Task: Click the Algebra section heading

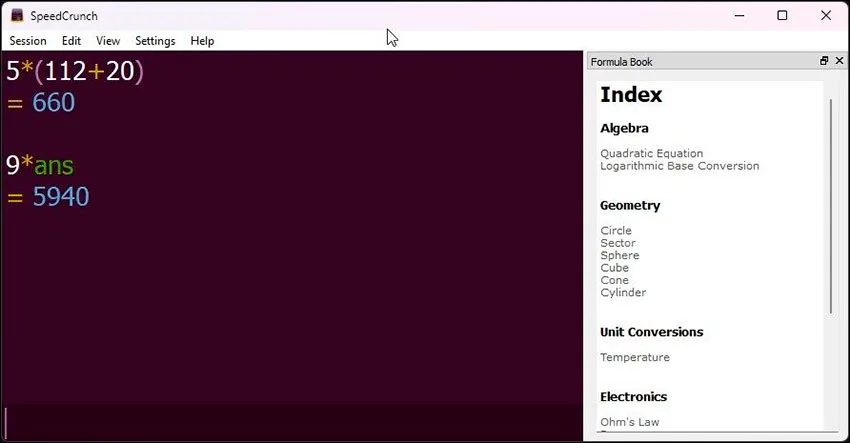Action: pyautogui.click(x=624, y=129)
